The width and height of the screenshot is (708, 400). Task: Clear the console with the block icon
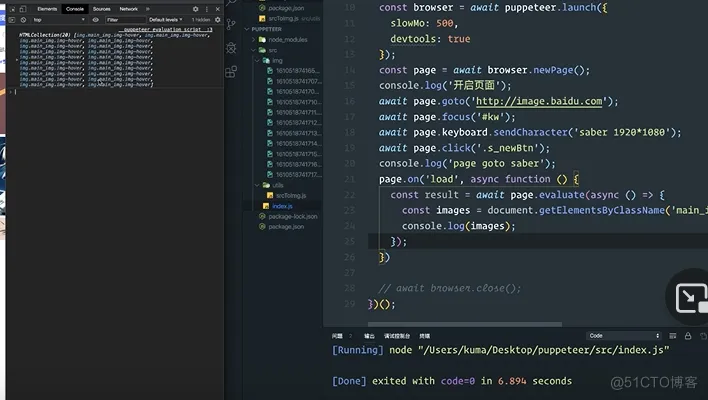(23, 20)
